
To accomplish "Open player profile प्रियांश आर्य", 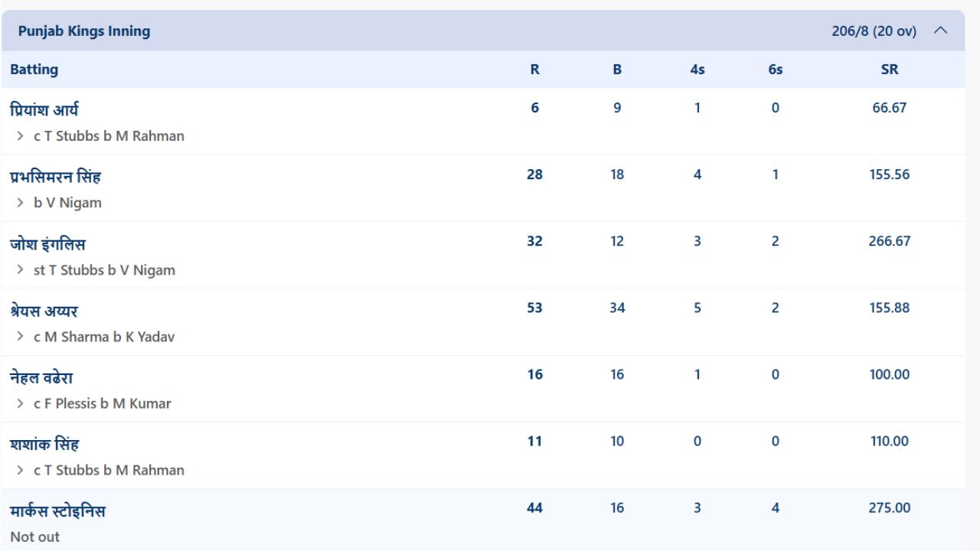I will coord(44,110).
